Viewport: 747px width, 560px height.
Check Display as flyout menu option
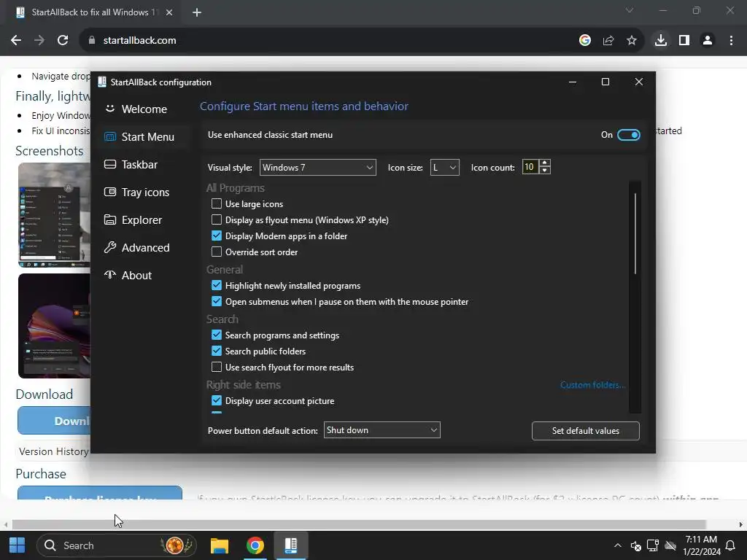click(216, 219)
